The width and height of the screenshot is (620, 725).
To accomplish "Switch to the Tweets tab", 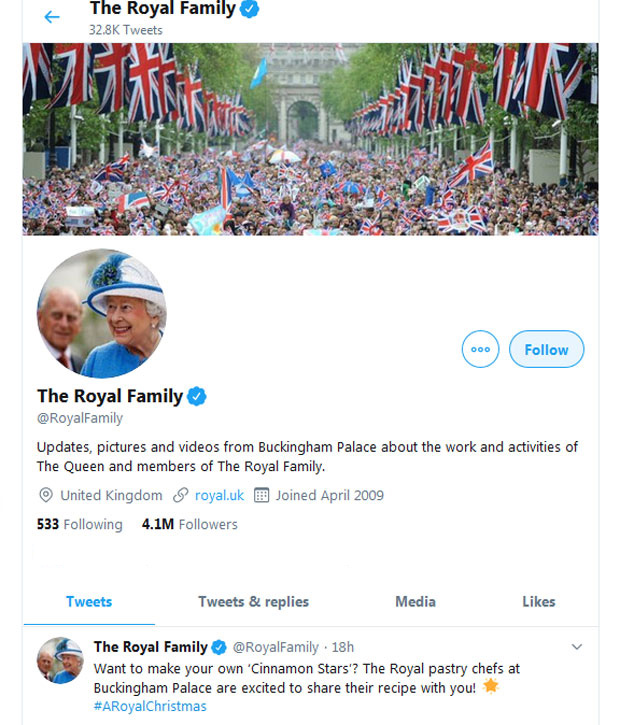I will pyautogui.click(x=89, y=601).
